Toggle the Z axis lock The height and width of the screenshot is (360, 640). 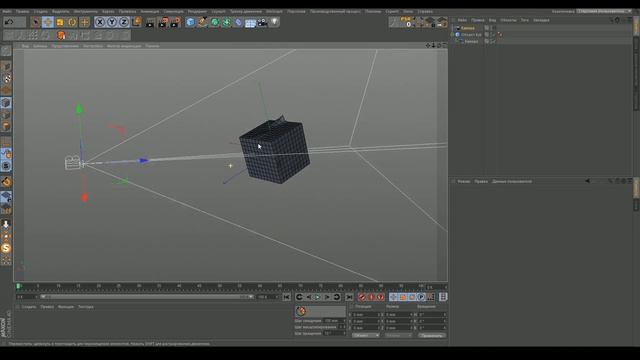(124, 22)
